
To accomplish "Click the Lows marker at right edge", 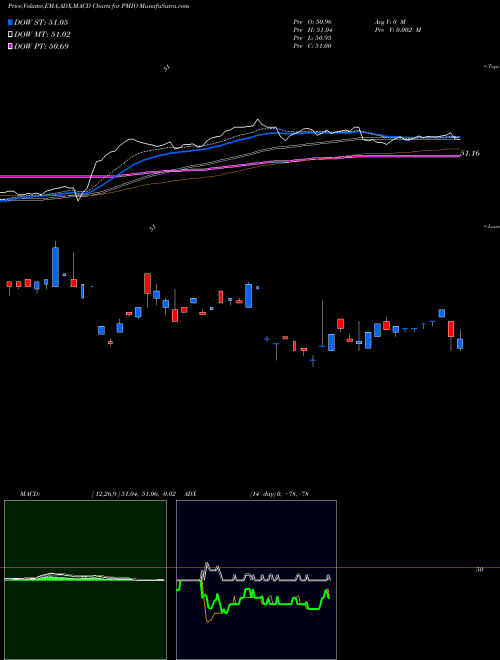I will click(x=492, y=227).
